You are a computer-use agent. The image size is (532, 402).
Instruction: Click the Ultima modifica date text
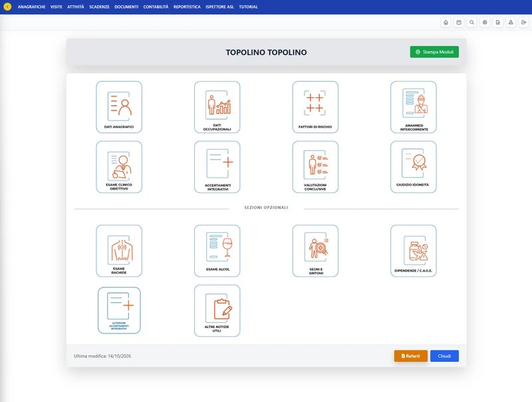click(x=102, y=356)
